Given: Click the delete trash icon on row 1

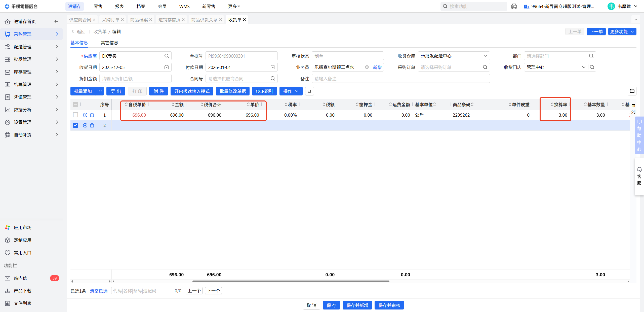Looking at the screenshot, I should coord(92,115).
